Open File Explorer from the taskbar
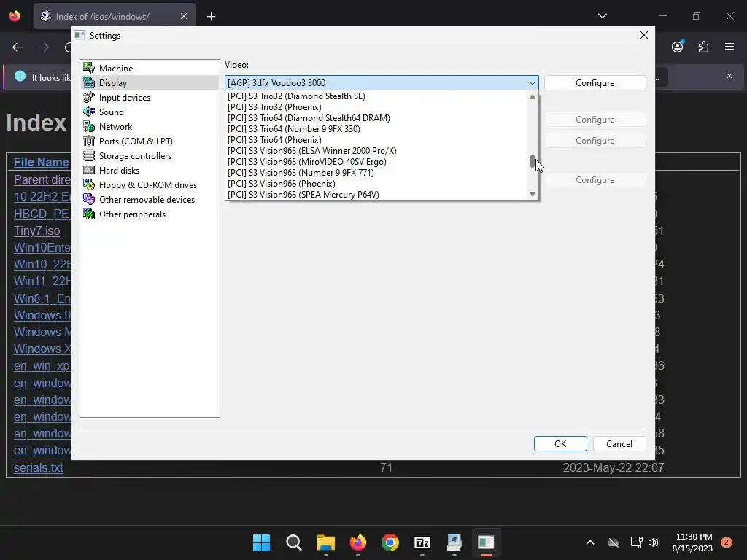The height and width of the screenshot is (560, 747). coord(326,542)
